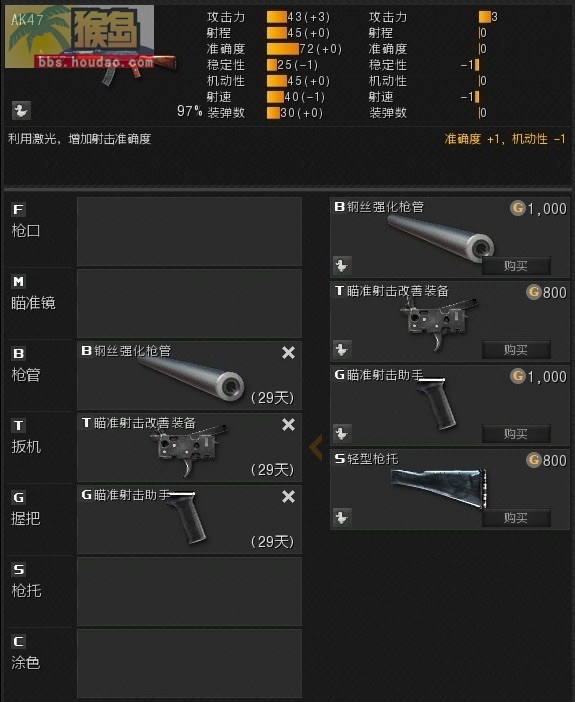
Task: Click the duck icon under the AK47 preview
Action: click(x=21, y=110)
